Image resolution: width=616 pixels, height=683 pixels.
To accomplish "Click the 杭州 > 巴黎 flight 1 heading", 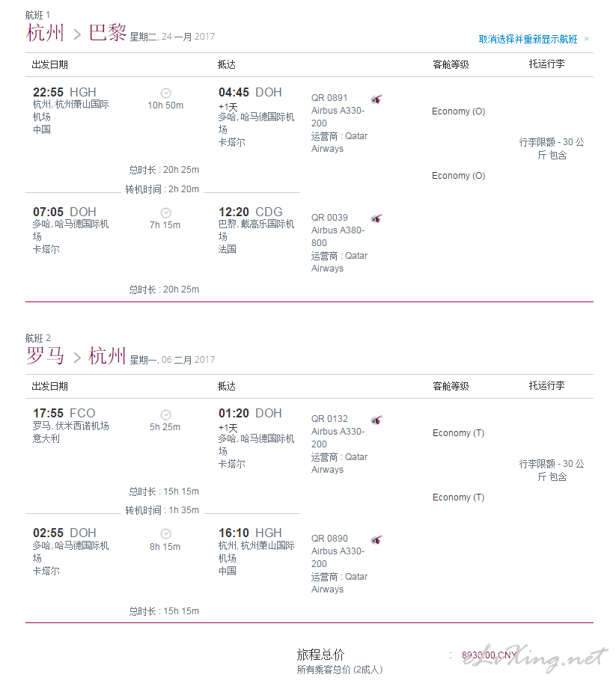I will point(77,33).
